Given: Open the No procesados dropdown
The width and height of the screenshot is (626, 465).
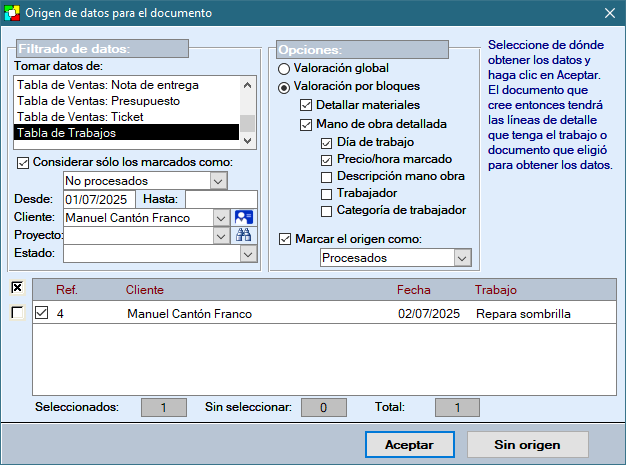Looking at the screenshot, I should (x=219, y=181).
